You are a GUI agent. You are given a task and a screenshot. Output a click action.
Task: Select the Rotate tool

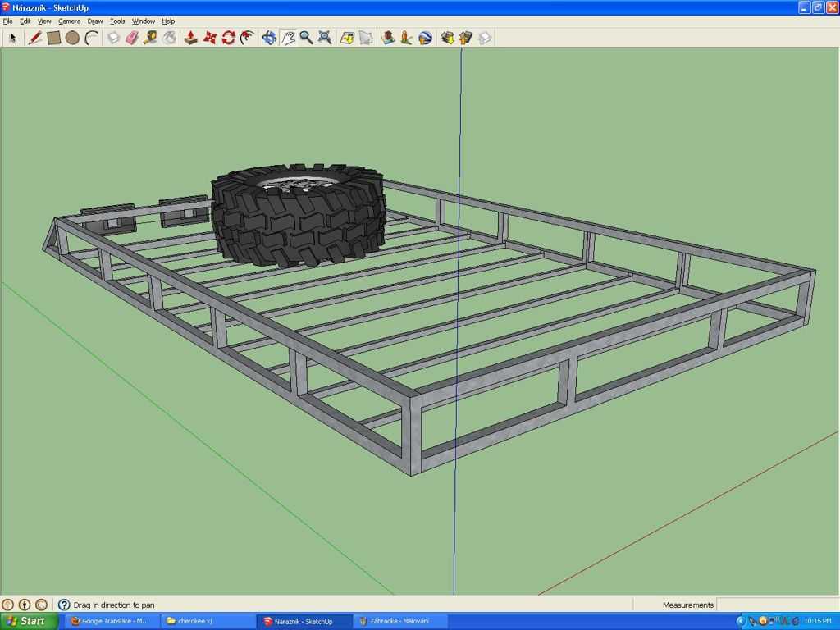click(228, 38)
